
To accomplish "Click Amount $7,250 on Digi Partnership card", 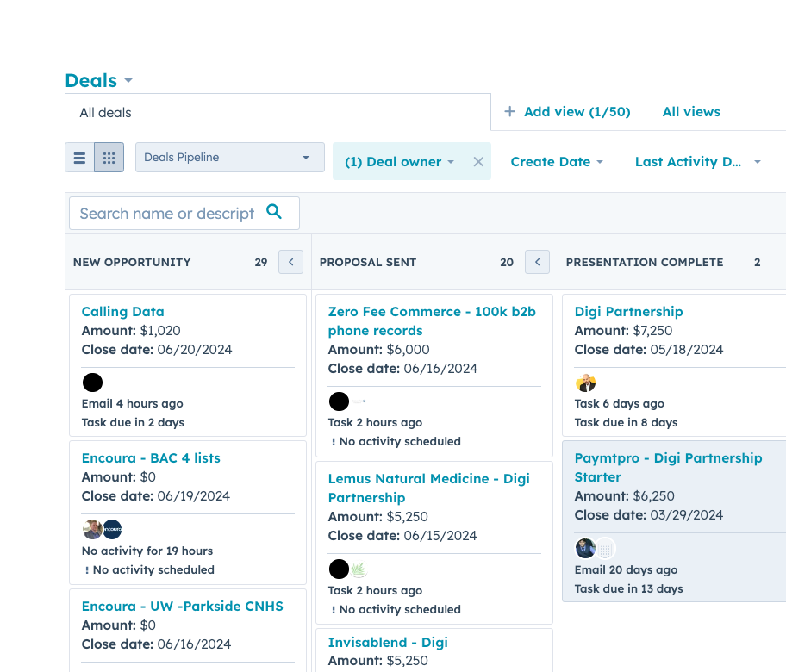I will click(623, 331).
